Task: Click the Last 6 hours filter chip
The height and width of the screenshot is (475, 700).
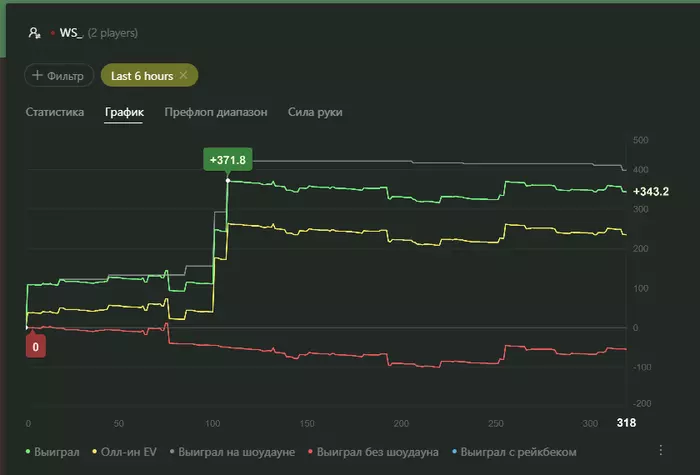Action: click(143, 76)
